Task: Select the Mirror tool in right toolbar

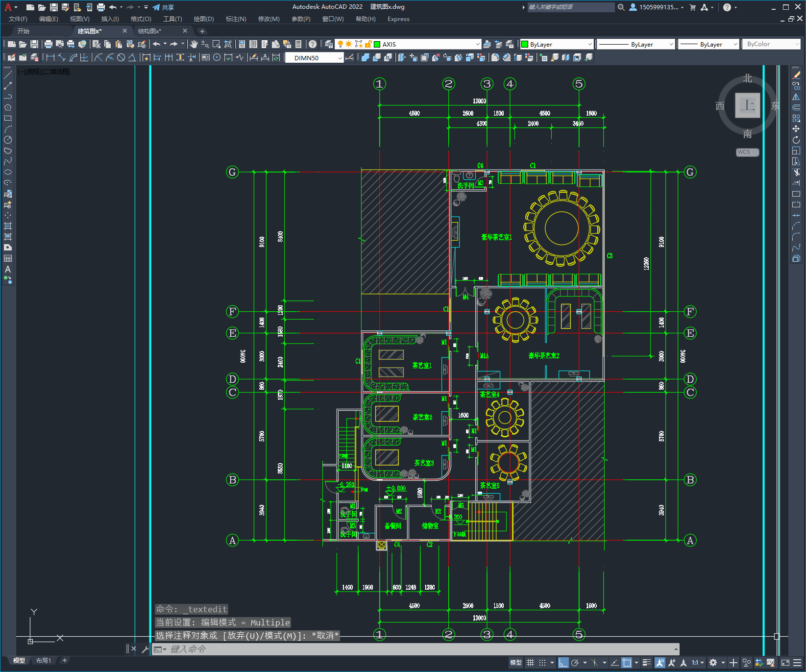Action: 796,97
